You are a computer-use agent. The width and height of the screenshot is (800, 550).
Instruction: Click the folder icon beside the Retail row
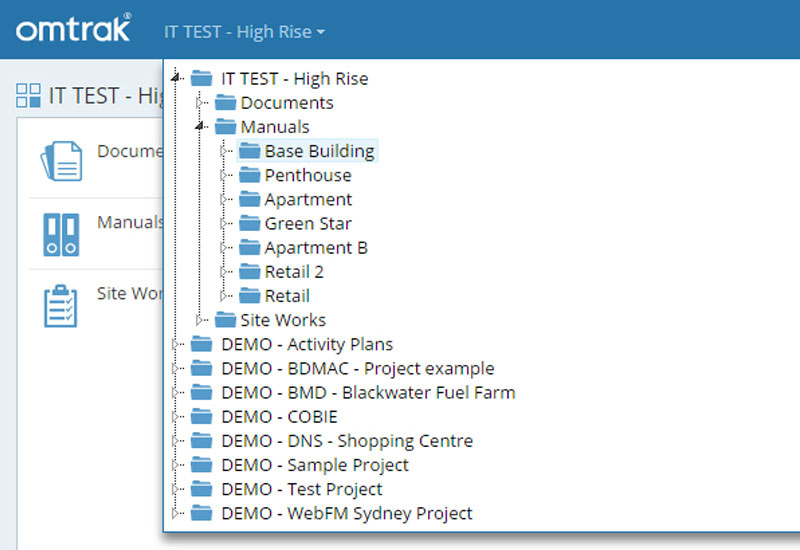tap(249, 295)
